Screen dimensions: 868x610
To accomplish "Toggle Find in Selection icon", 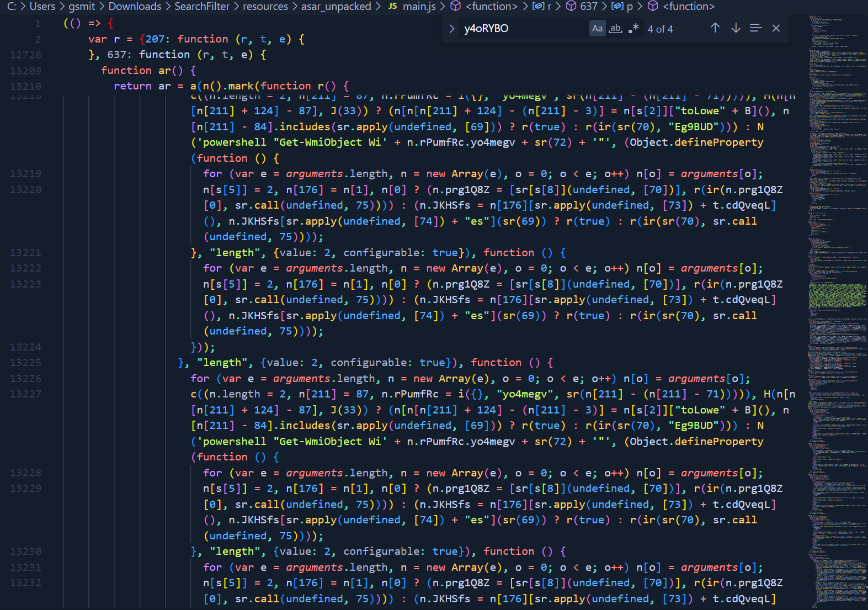I will click(755, 28).
